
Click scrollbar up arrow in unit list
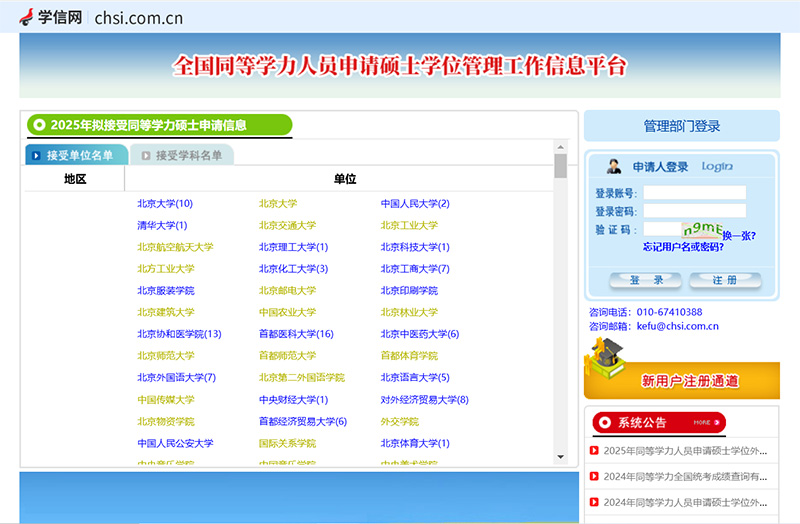(x=560, y=146)
